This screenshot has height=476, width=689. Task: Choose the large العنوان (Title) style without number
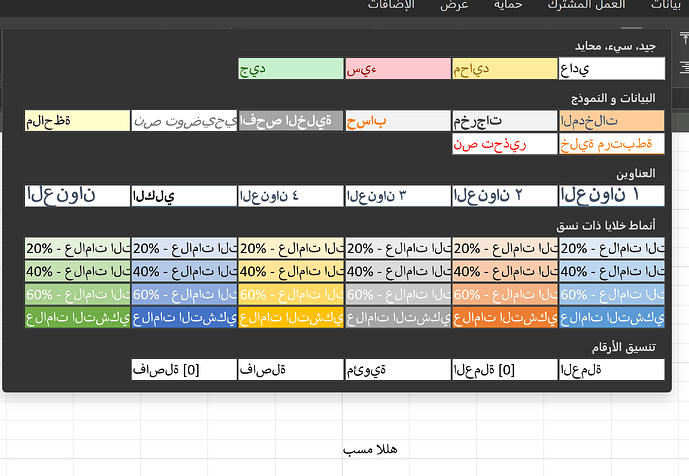point(77,196)
